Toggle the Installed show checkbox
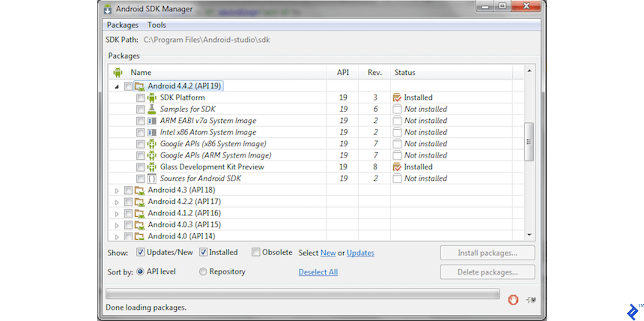This screenshot has width=644, height=321. [x=203, y=252]
